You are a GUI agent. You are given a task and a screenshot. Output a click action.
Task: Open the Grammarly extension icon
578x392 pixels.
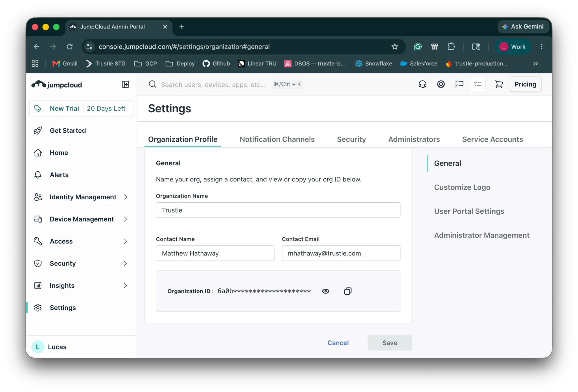[418, 47]
